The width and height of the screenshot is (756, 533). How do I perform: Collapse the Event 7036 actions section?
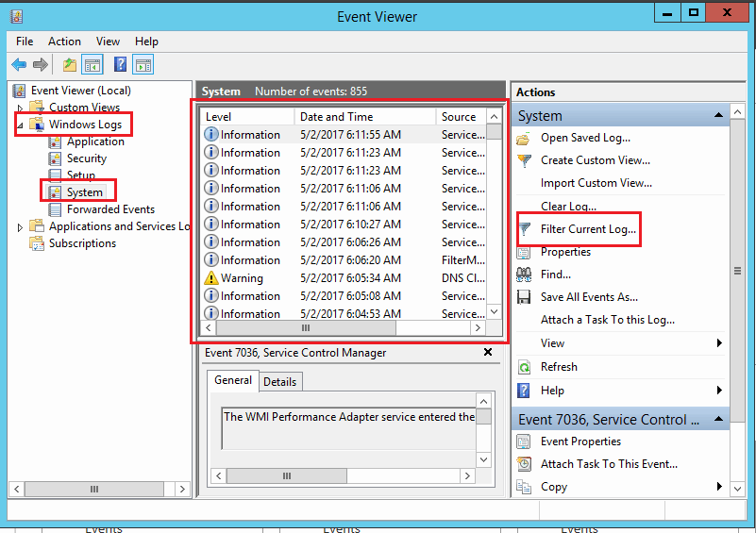(x=718, y=419)
